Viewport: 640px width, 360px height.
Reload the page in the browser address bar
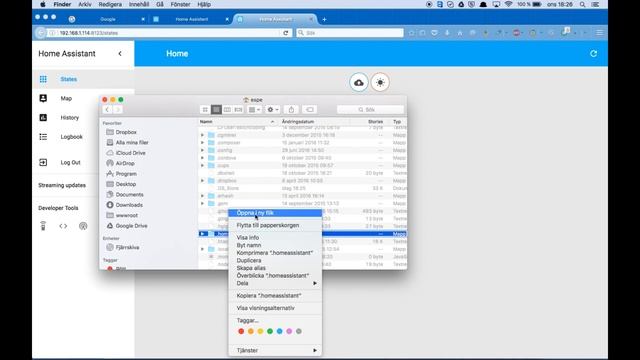[x=286, y=33]
